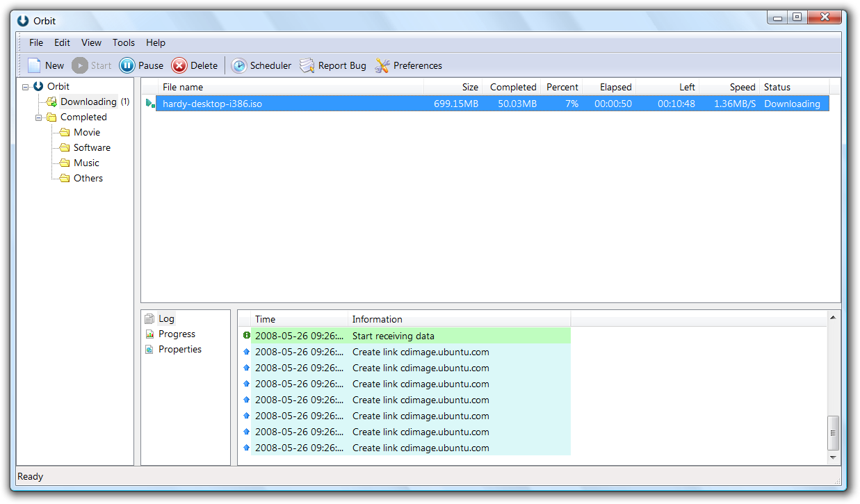Sort by Left column header
This screenshot has width=860, height=504.
[x=667, y=87]
